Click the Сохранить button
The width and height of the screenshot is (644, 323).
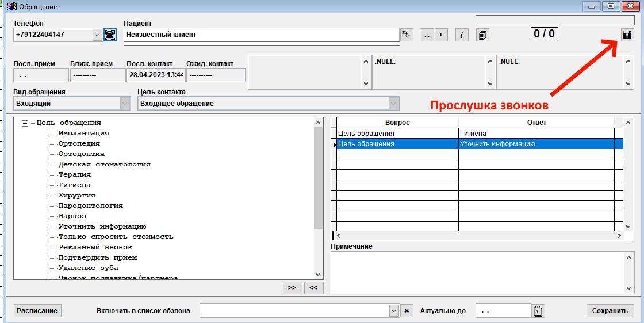(x=610, y=311)
